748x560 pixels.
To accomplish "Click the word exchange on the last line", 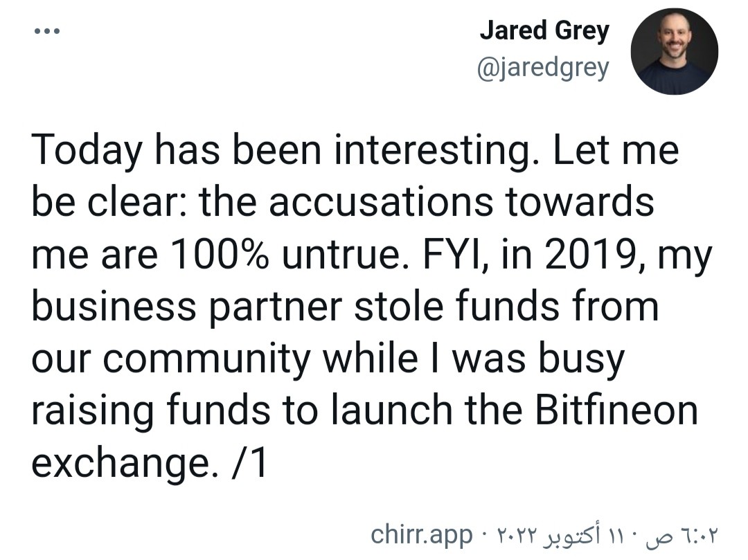I will 121,464.
